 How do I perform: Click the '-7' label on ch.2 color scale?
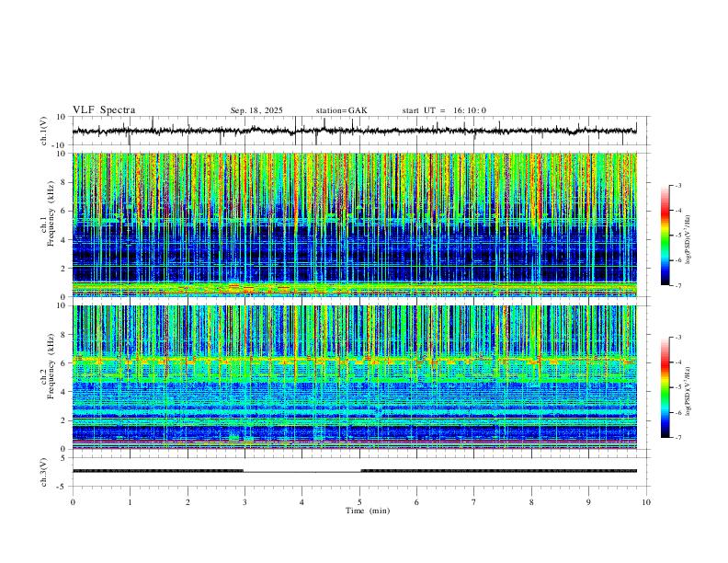pyautogui.click(x=677, y=437)
